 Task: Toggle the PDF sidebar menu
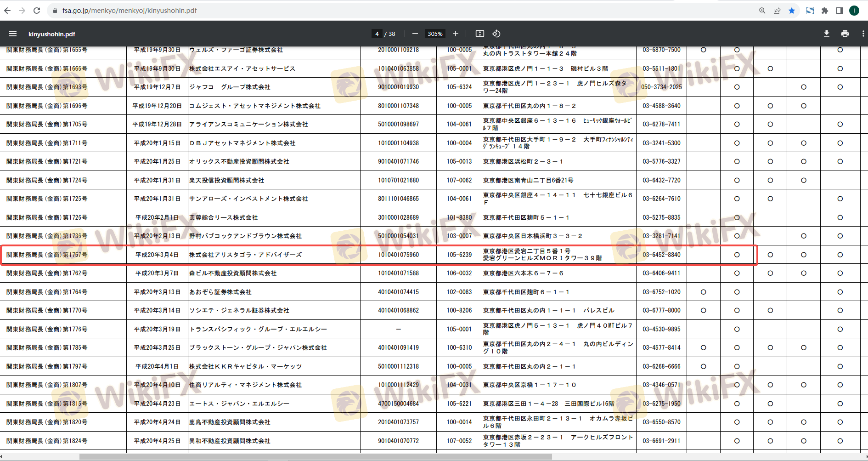[x=13, y=34]
